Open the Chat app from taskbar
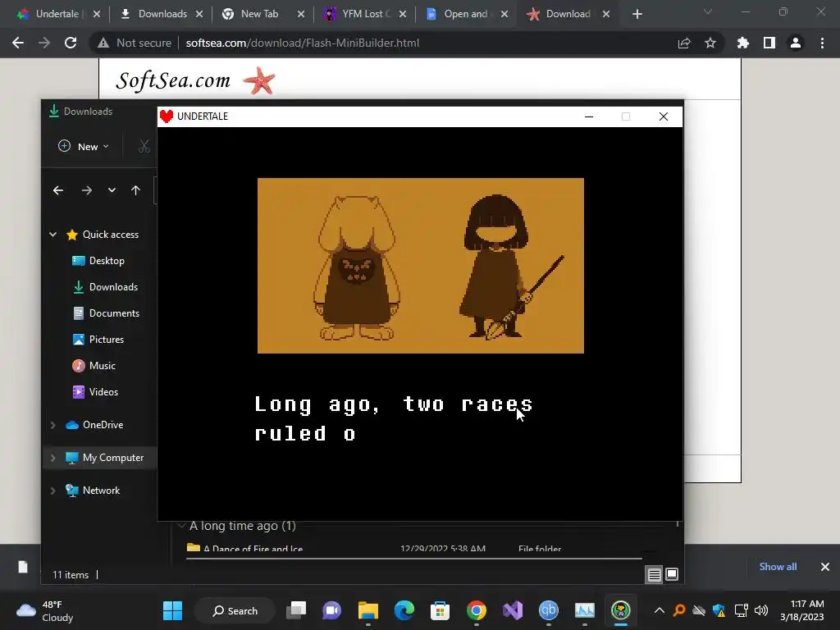Viewport: 840px width, 630px height. pyautogui.click(x=331, y=610)
